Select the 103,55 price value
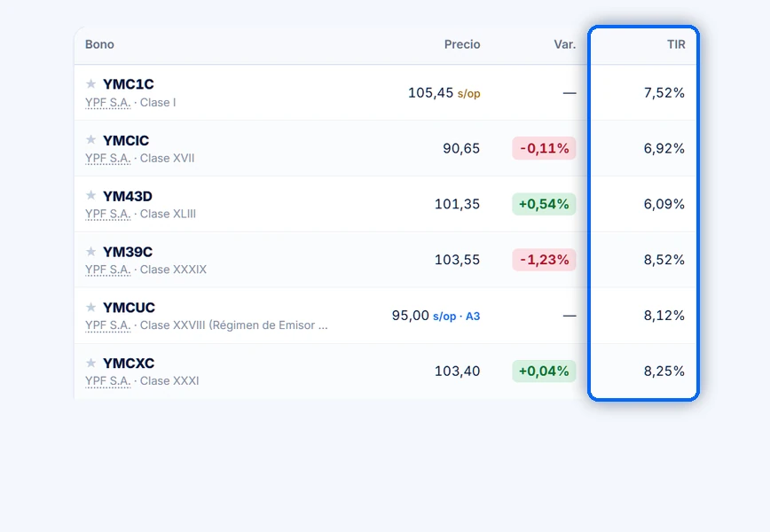The width and height of the screenshot is (770, 532). pos(457,260)
